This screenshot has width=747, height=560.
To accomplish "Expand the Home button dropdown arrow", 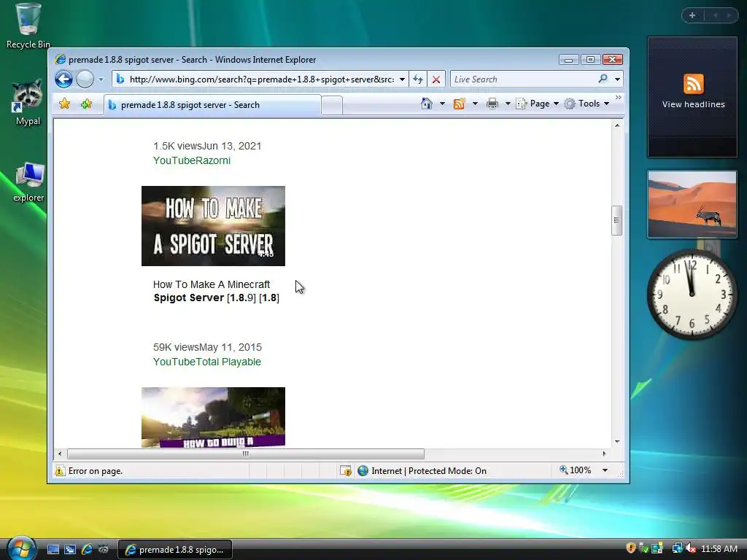I will (442, 104).
